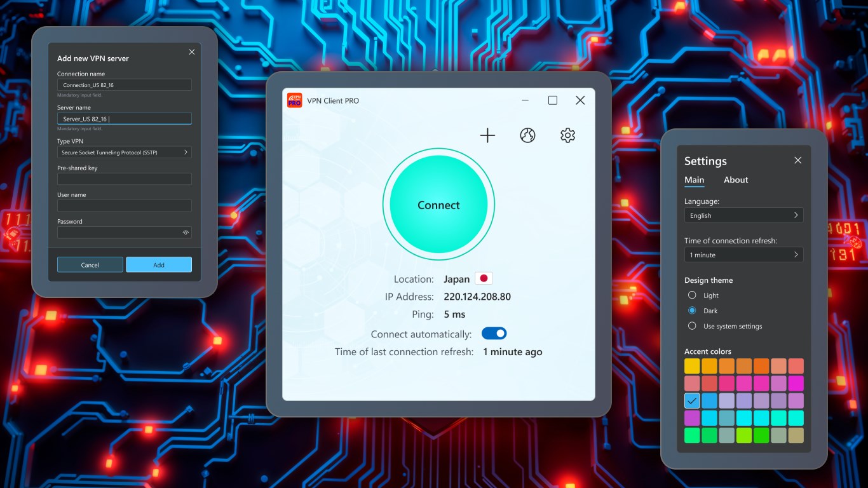Screen dimensions: 868x488
Task: Open new server dialog with plus icon
Action: (x=487, y=135)
